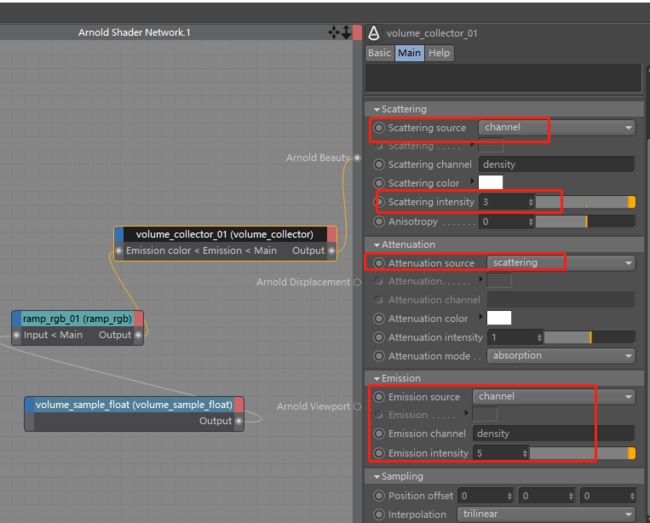
Task: Click the Output port of volume_collector_01 node
Action: tap(331, 251)
